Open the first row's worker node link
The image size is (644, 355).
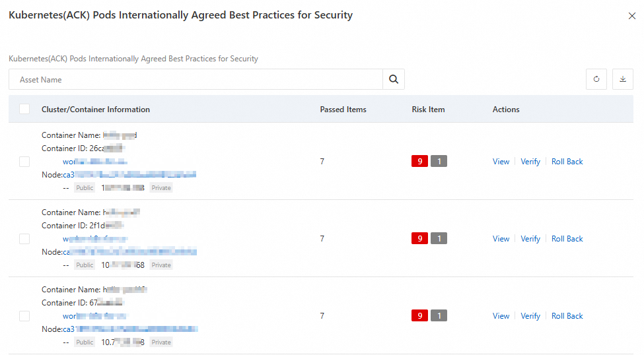[x=94, y=162]
